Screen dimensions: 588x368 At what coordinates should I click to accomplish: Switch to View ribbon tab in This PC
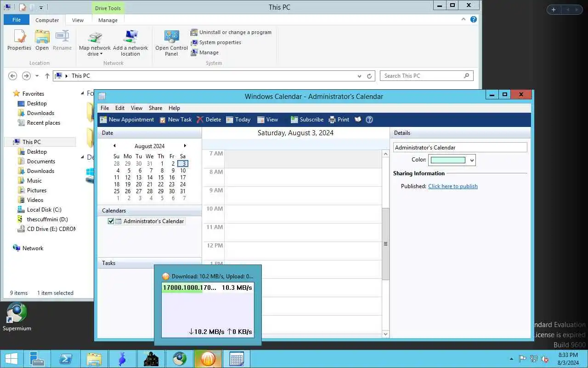(78, 20)
